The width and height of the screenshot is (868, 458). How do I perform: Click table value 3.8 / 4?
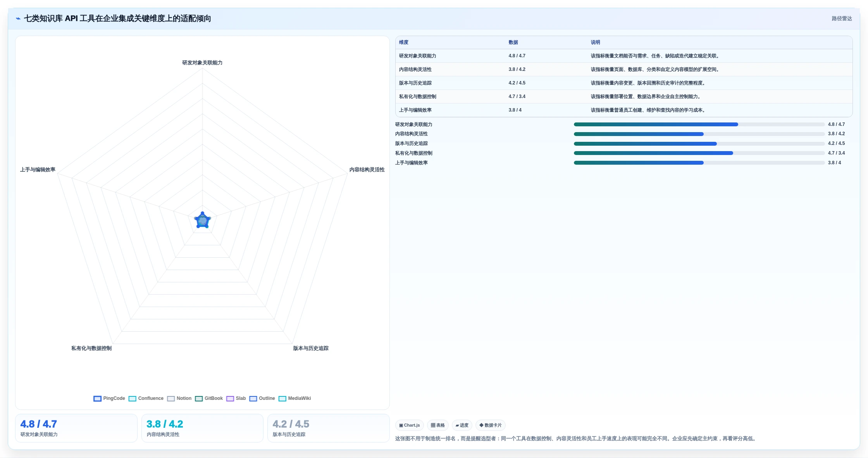(515, 110)
